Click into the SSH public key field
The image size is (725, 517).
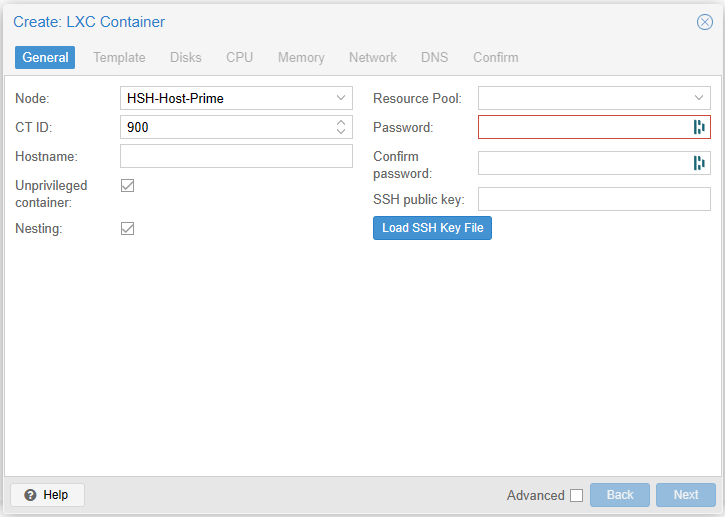coord(594,199)
